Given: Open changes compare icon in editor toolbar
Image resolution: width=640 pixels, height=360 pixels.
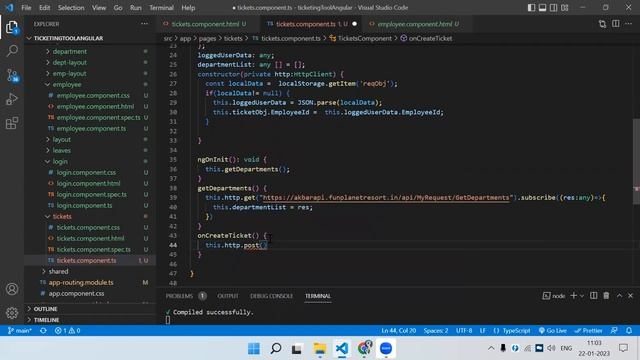Looking at the screenshot, I should [602, 24].
